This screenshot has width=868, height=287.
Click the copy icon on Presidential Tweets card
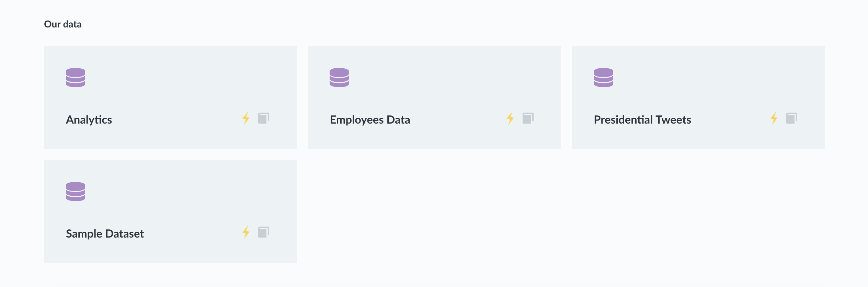pos(791,118)
